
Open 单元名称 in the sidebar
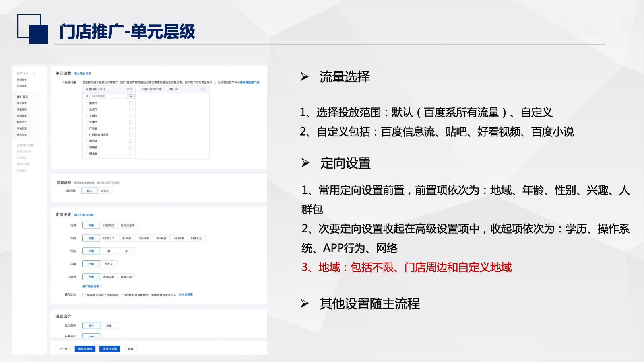click(x=22, y=135)
